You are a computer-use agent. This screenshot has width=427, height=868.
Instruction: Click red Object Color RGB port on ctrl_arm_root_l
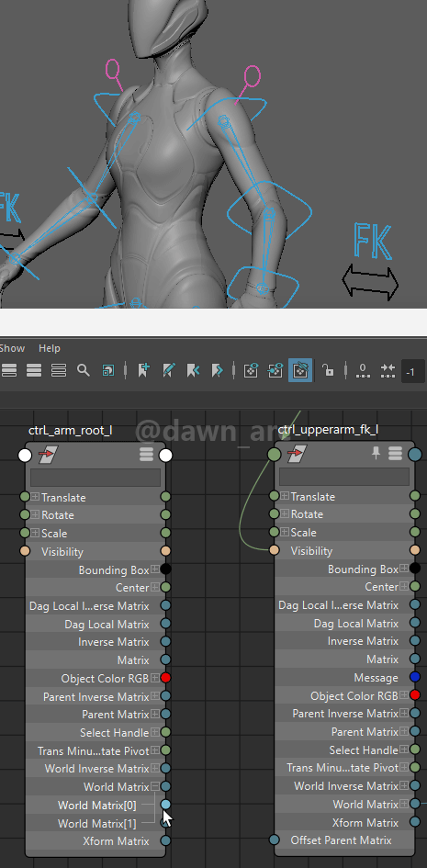(165, 678)
